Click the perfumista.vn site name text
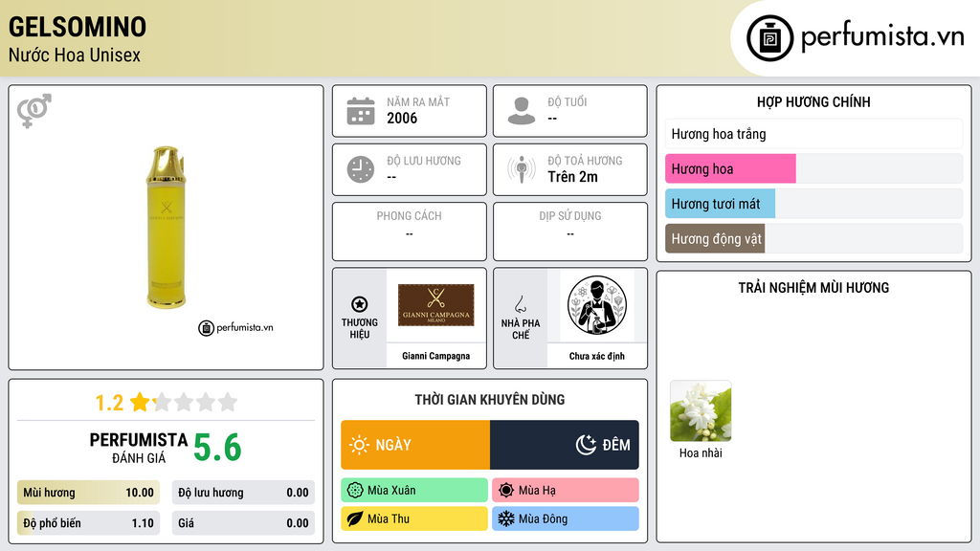Viewport: 980px width, 551px height. click(x=882, y=37)
